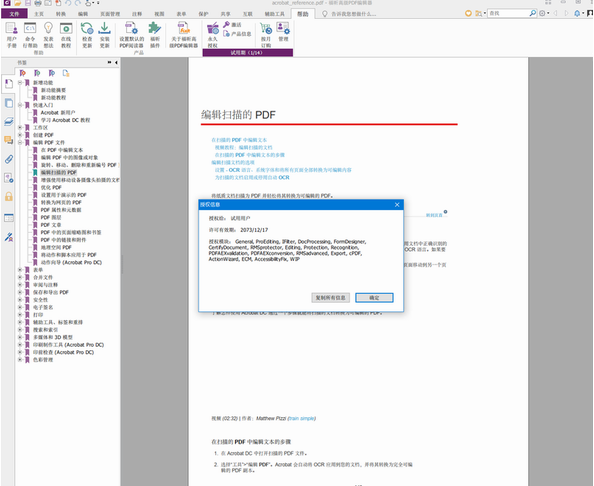Viewport: 594px width, 486px height.
Task: Open the layers panel sidebar icon
Action: pyautogui.click(x=8, y=122)
